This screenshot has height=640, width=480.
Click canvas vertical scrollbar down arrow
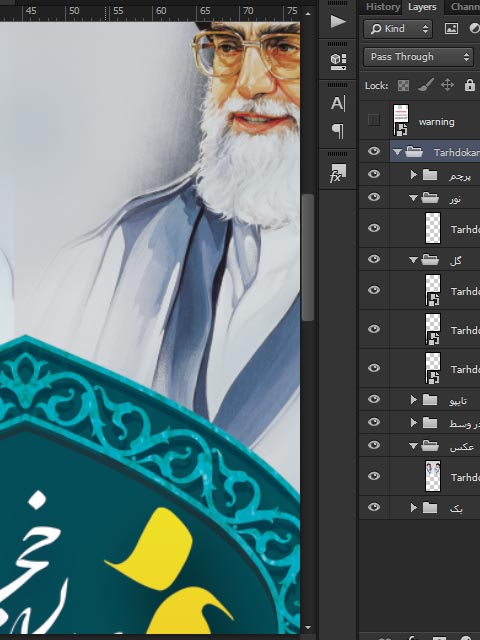[x=308, y=628]
